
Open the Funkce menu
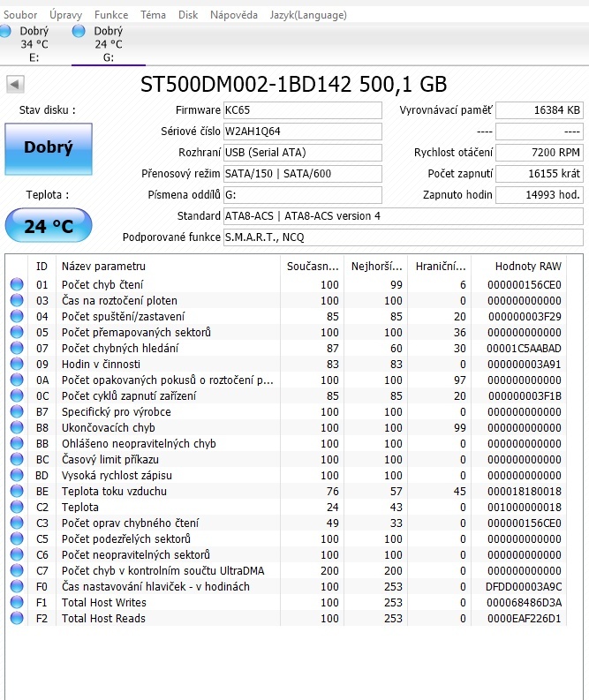(111, 15)
